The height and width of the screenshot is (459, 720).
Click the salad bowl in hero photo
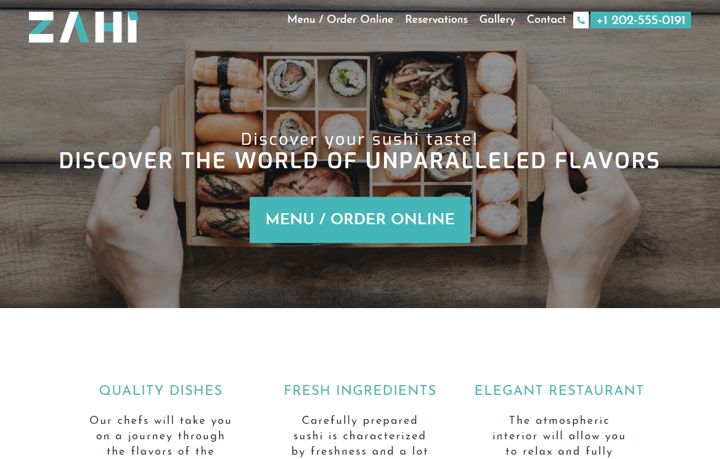419,93
